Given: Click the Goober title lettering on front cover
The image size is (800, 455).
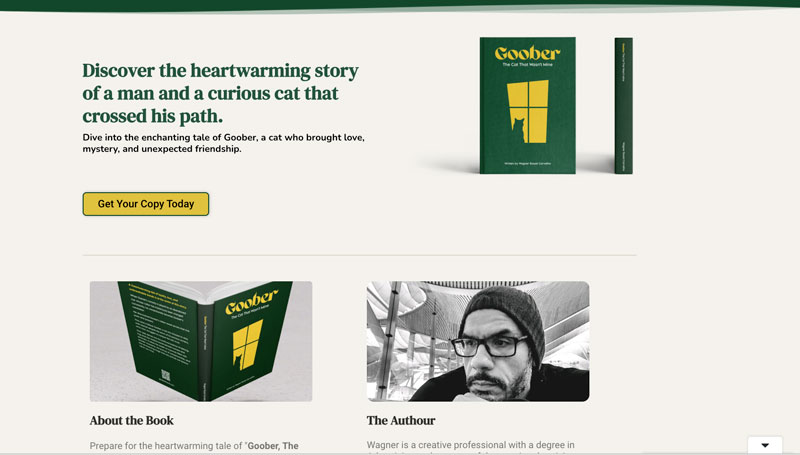Looking at the screenshot, I should point(527,53).
